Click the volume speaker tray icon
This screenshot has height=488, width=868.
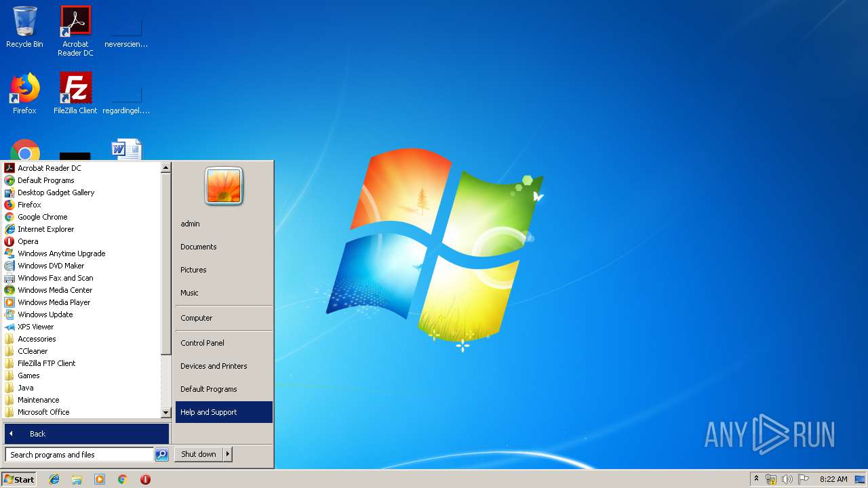point(787,479)
